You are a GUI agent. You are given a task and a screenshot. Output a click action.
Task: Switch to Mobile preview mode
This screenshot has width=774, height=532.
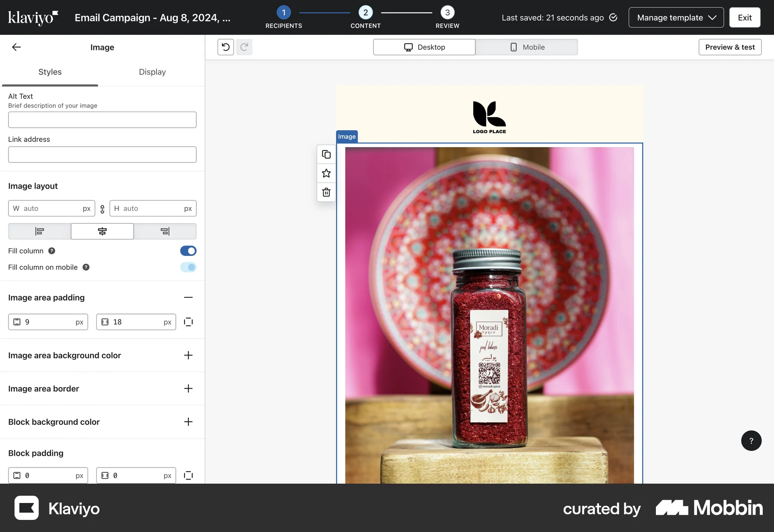click(527, 47)
